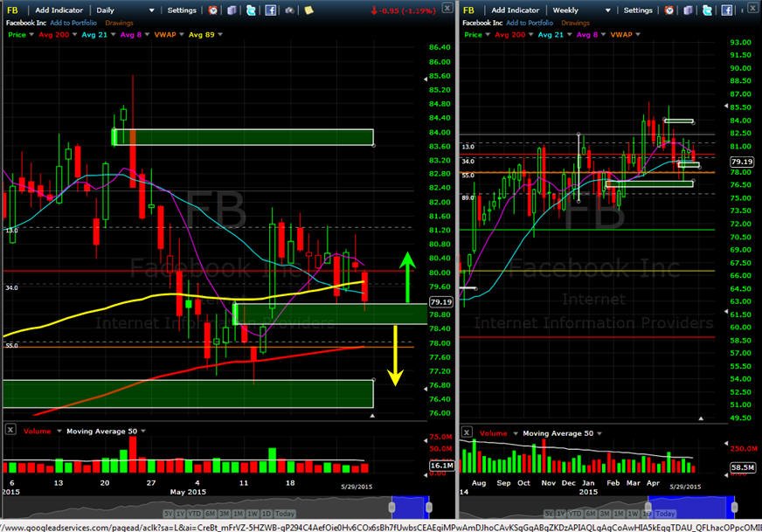Click the left range slider handle on Daily chart
This screenshot has height=532, width=762.
coord(391,508)
